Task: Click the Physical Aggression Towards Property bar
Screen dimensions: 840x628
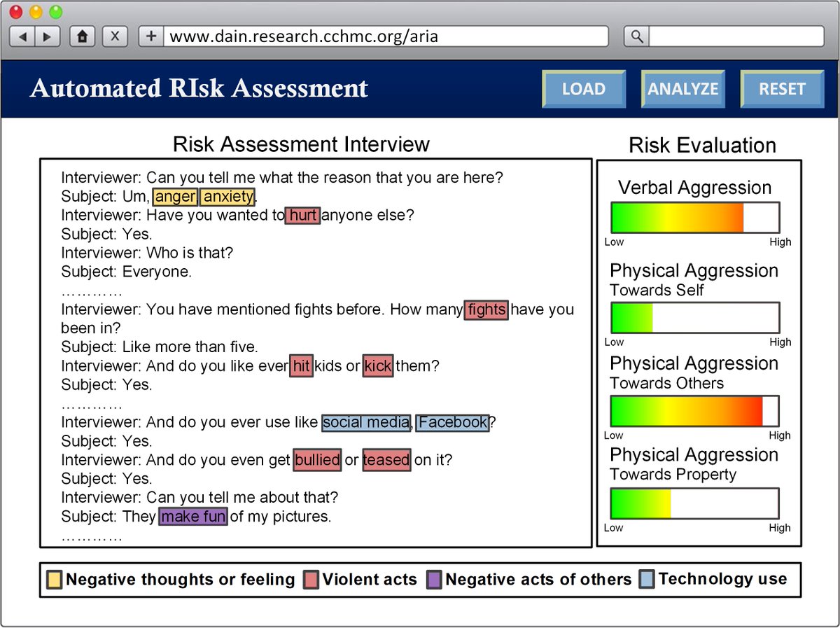Action: (x=695, y=503)
